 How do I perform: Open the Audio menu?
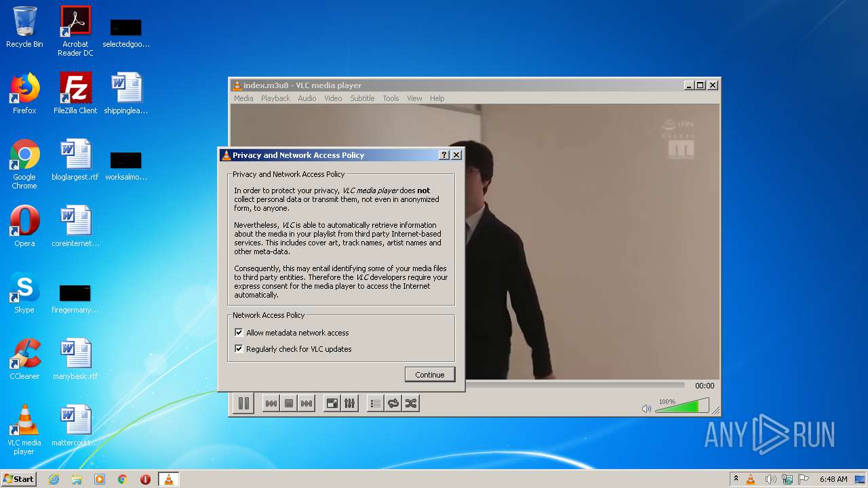tap(307, 98)
